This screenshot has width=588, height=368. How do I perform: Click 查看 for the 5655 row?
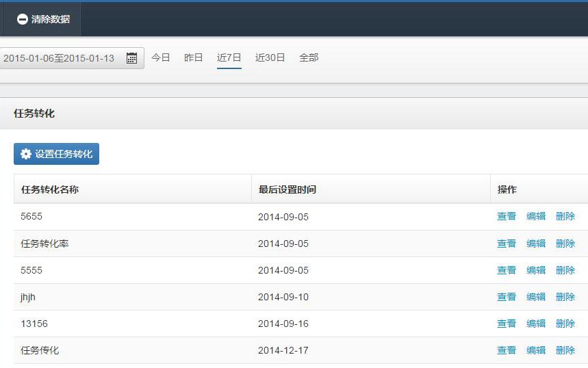507,216
